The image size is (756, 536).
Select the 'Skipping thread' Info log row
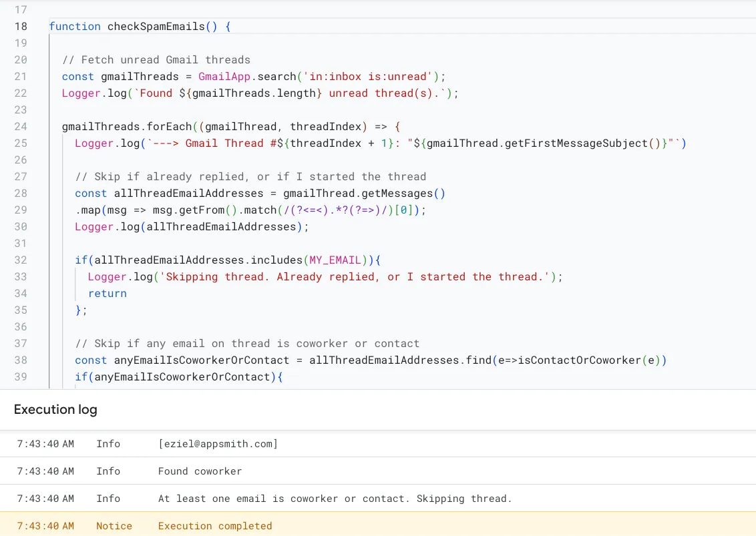(335, 499)
